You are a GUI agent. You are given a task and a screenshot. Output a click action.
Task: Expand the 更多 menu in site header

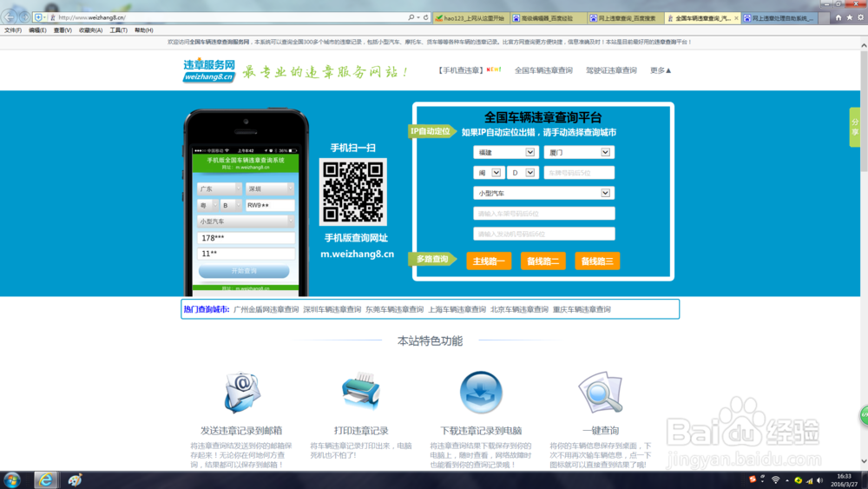tap(661, 70)
